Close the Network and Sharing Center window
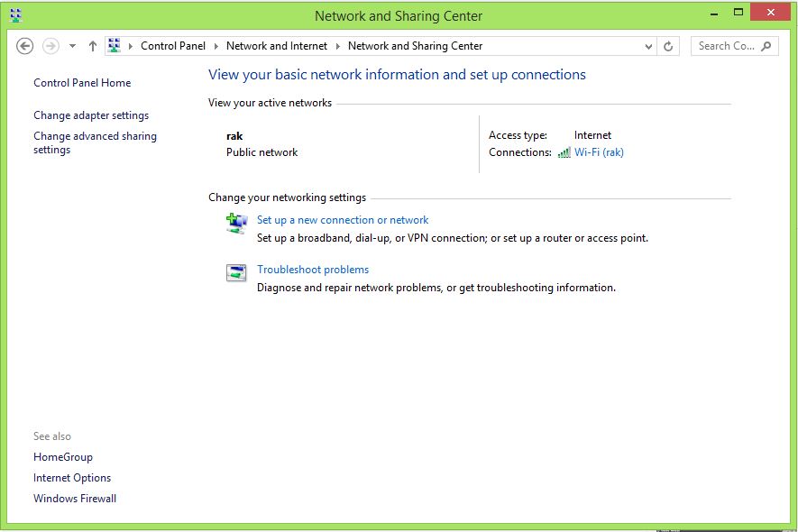 [771, 13]
